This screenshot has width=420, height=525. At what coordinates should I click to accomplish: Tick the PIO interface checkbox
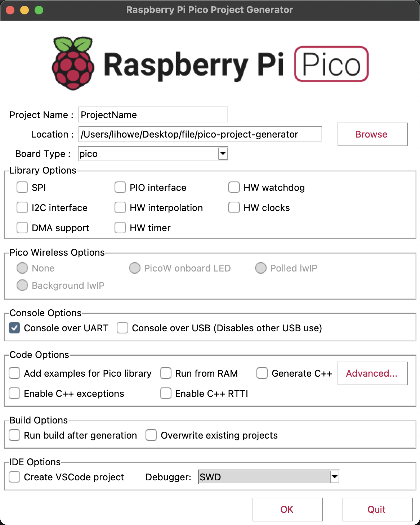point(120,188)
